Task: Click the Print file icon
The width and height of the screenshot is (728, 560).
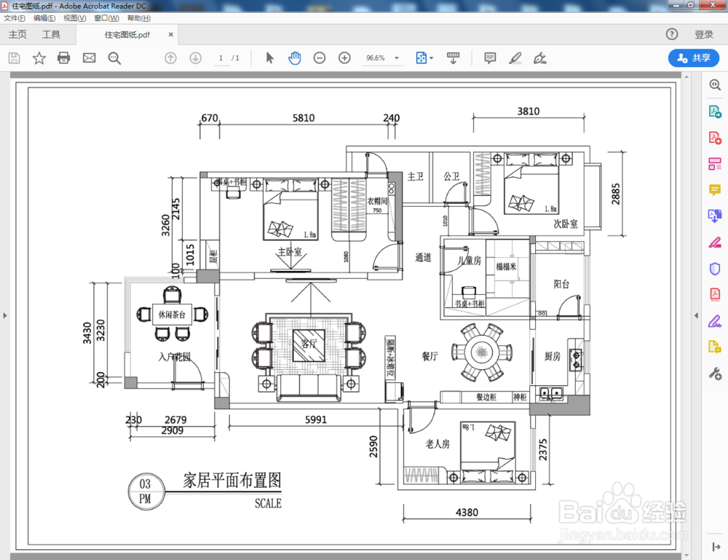Action: [63, 58]
